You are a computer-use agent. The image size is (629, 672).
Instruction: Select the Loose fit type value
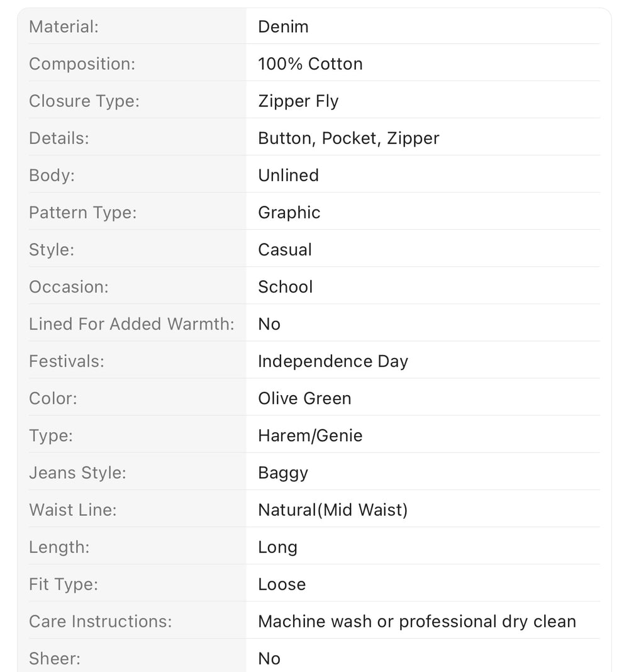click(x=282, y=585)
